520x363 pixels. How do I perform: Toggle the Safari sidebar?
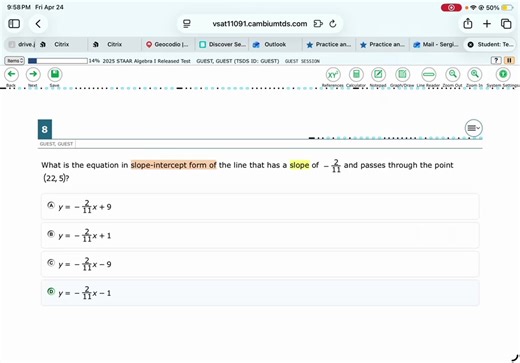click(x=14, y=24)
